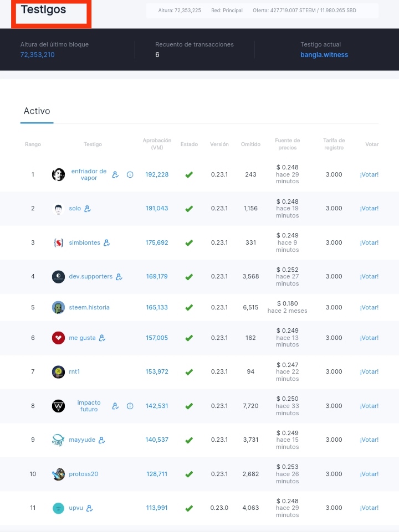Click the solo witness avatar
Image resolution: width=399 pixels, height=532 pixels.
[x=58, y=209]
